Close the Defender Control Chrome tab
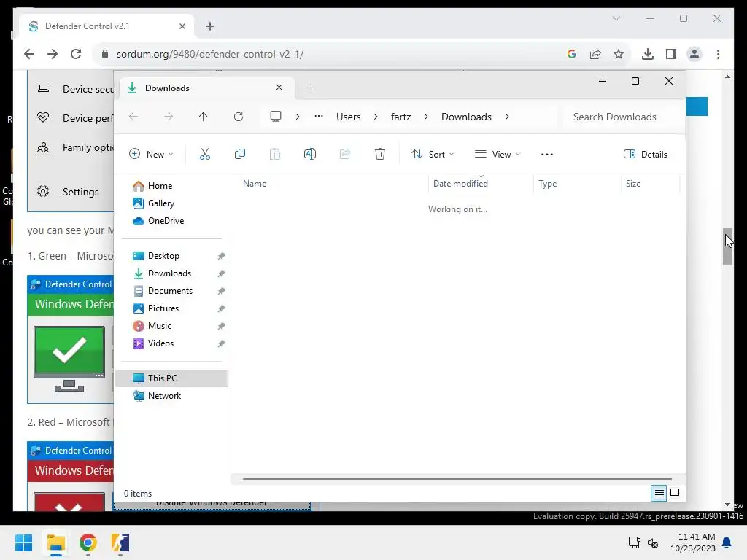 182,26
